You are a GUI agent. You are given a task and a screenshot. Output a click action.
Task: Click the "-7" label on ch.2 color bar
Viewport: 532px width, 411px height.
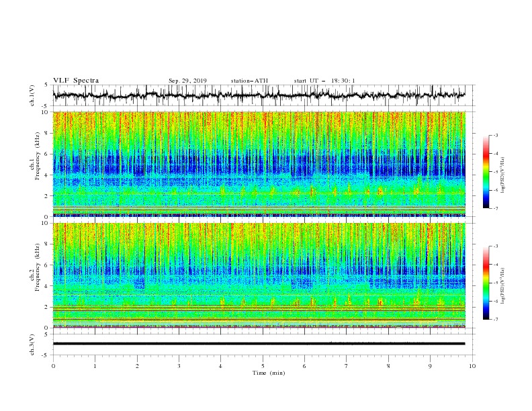coord(496,320)
